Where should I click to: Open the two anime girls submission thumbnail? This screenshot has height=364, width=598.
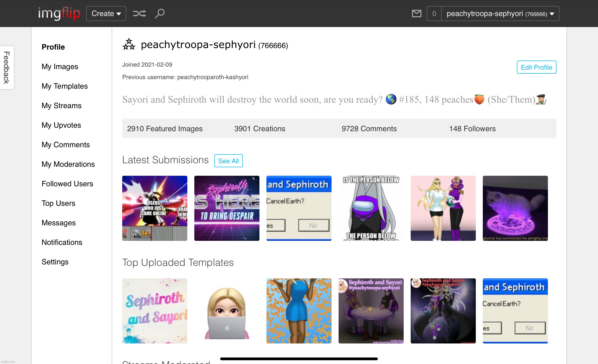[x=443, y=208]
